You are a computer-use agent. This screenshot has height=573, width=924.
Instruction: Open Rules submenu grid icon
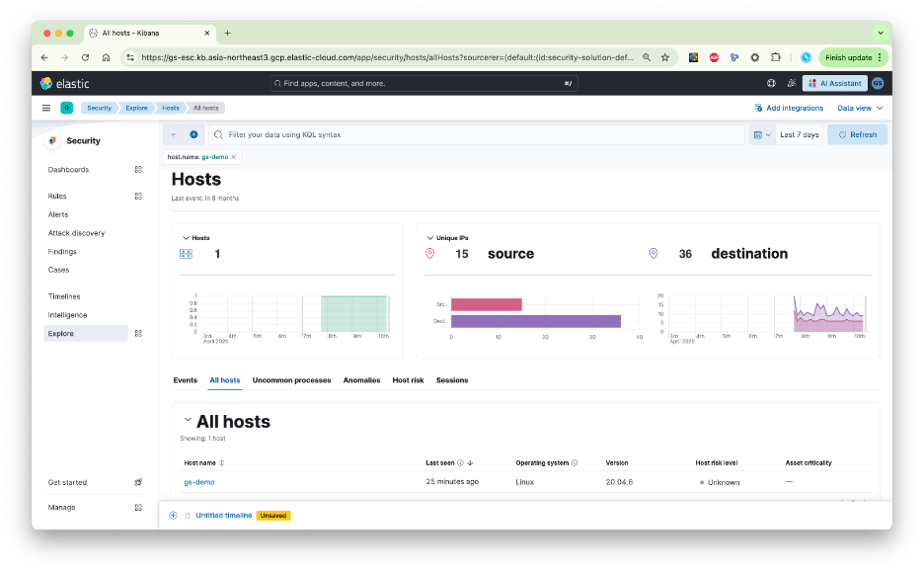(138, 197)
